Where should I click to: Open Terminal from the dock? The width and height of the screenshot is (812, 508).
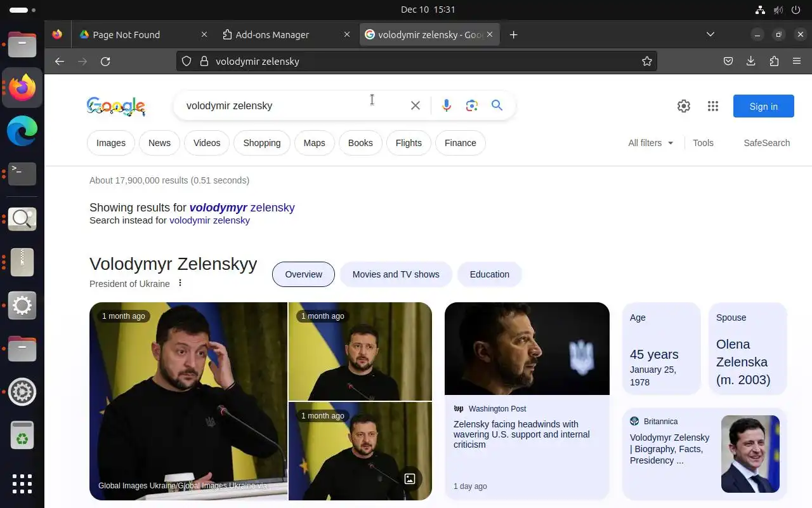pyautogui.click(x=22, y=173)
